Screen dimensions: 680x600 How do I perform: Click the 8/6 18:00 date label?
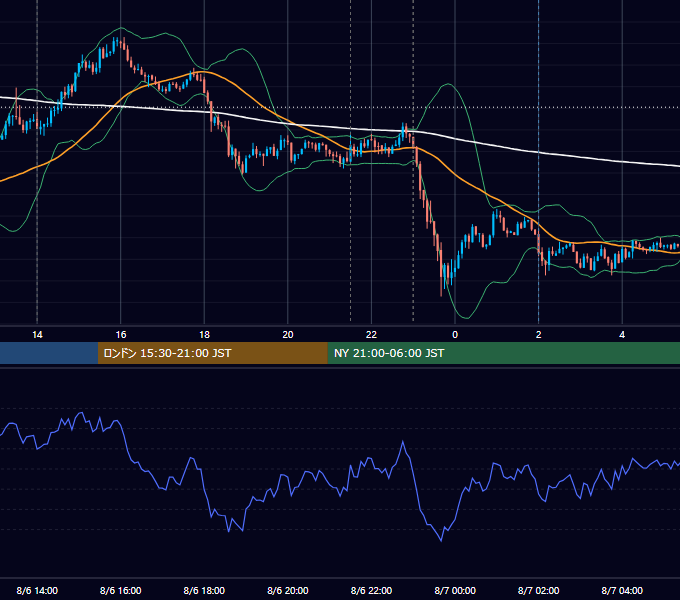(204, 590)
